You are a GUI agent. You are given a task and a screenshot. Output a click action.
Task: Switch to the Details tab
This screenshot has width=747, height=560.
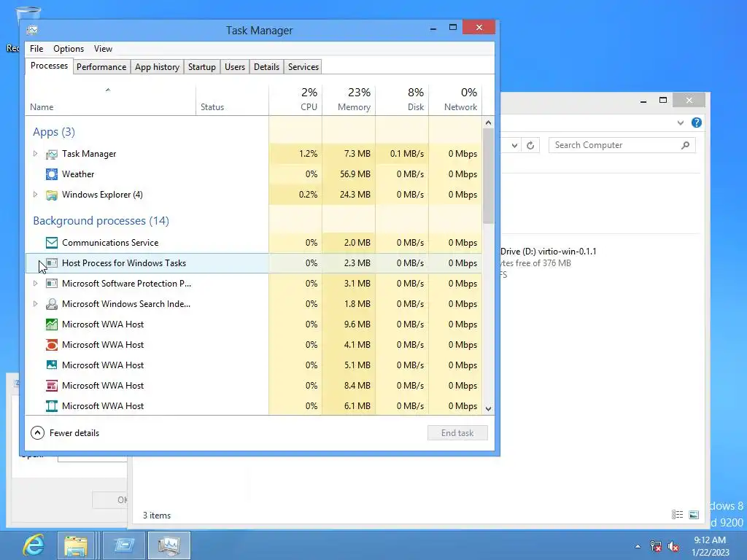[x=267, y=67]
